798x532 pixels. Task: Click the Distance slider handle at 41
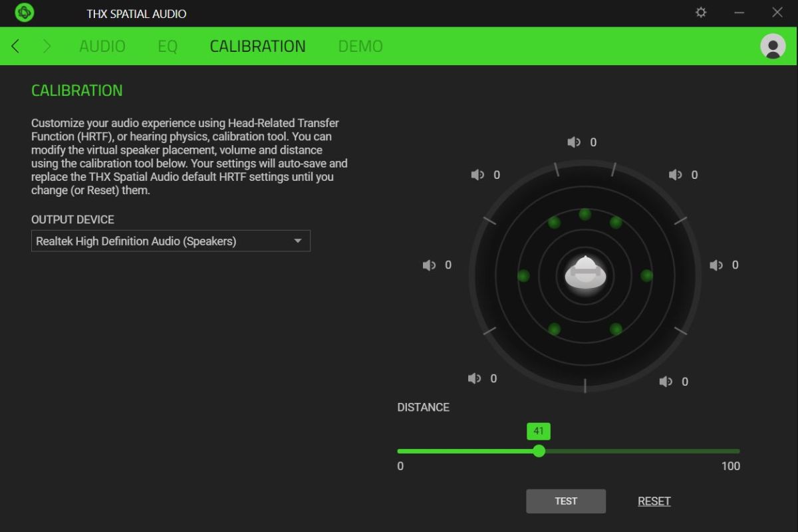(539, 451)
